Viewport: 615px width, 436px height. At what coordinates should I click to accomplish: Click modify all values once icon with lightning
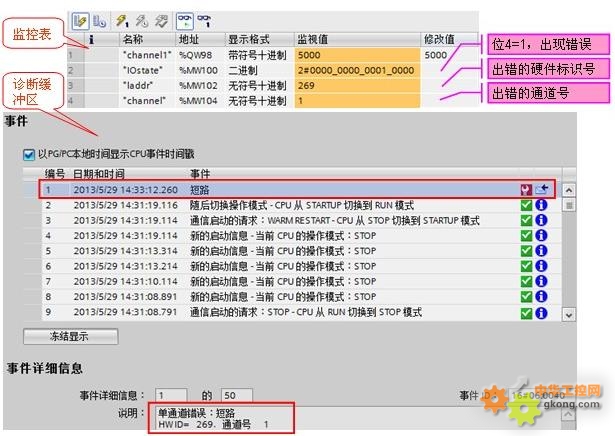pos(122,21)
